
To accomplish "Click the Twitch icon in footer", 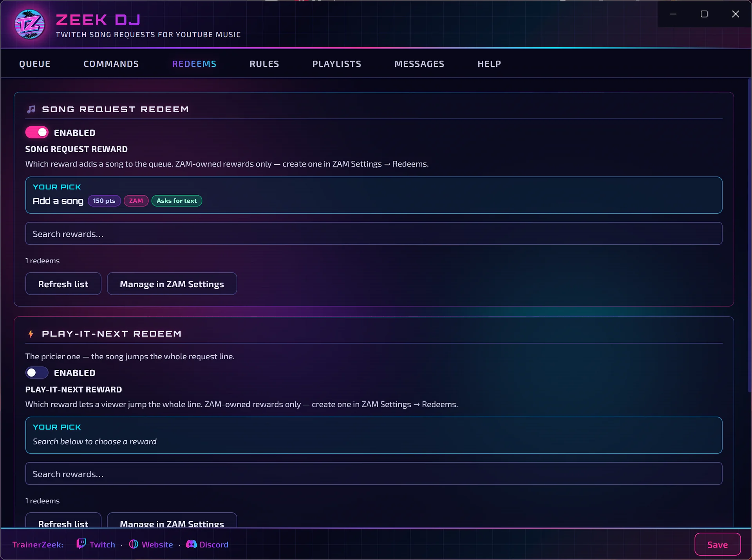I will [81, 544].
